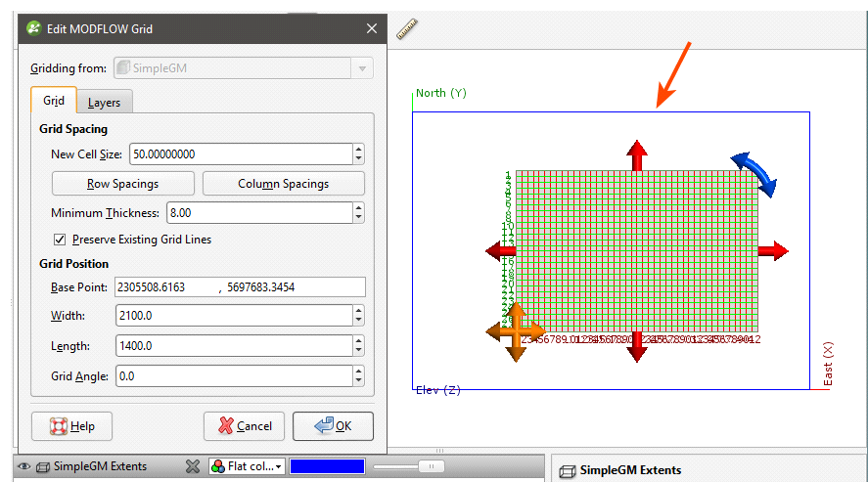Click the New Cell Size stepper arrows
This screenshot has width=868, height=482.
[x=358, y=154]
